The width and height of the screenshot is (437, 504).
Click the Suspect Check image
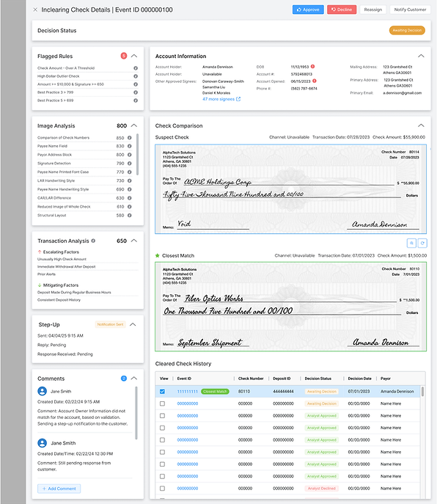(x=291, y=189)
